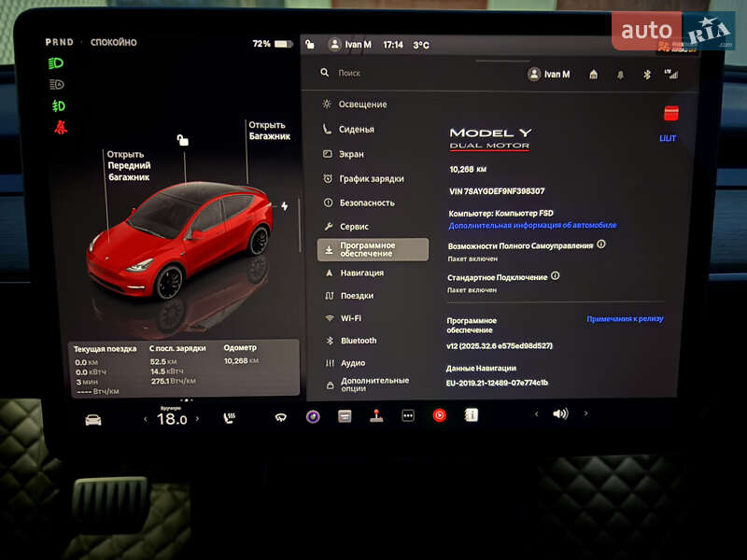Open the Ivan M profile dropdown

(x=550, y=74)
